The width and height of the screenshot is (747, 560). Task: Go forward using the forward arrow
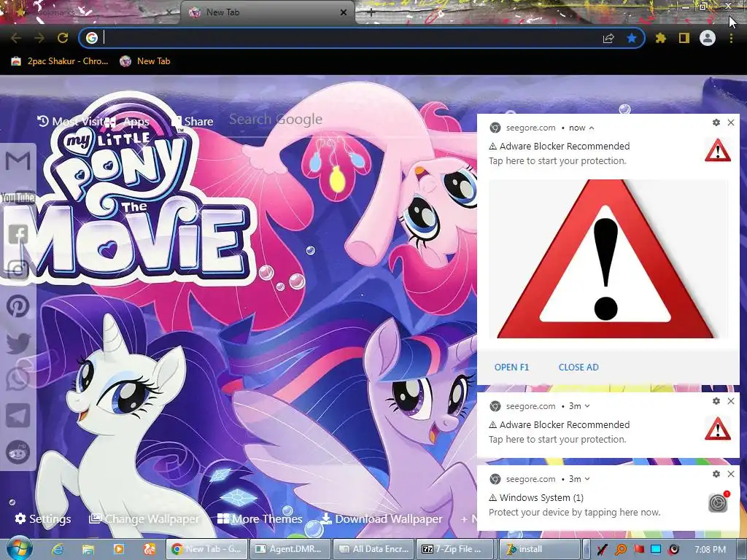[x=39, y=38]
